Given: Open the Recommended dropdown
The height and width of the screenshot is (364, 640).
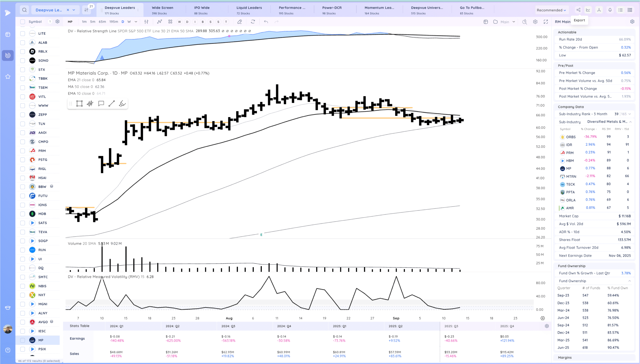Looking at the screenshot, I should click(551, 10).
